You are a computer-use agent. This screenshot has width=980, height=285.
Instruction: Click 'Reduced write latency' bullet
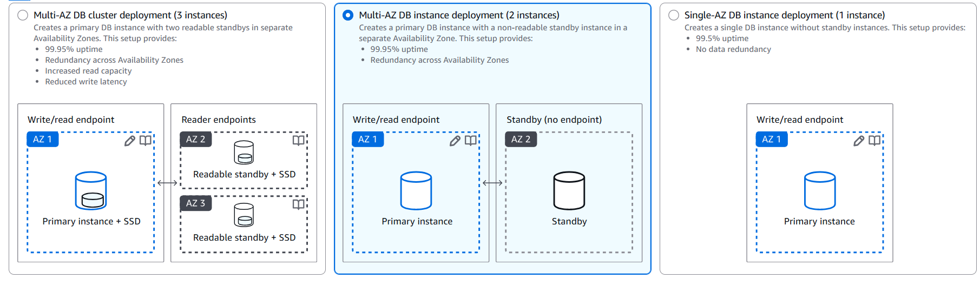pyautogui.click(x=86, y=82)
